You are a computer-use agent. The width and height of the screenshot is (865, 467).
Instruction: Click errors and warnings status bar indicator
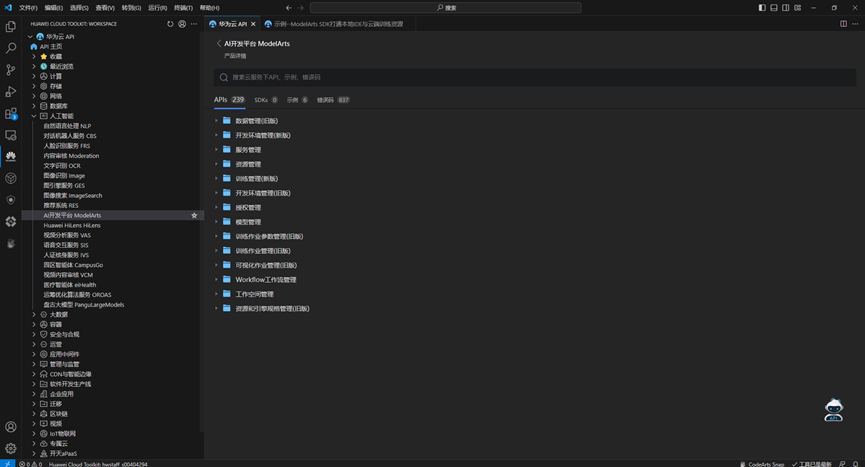30,464
